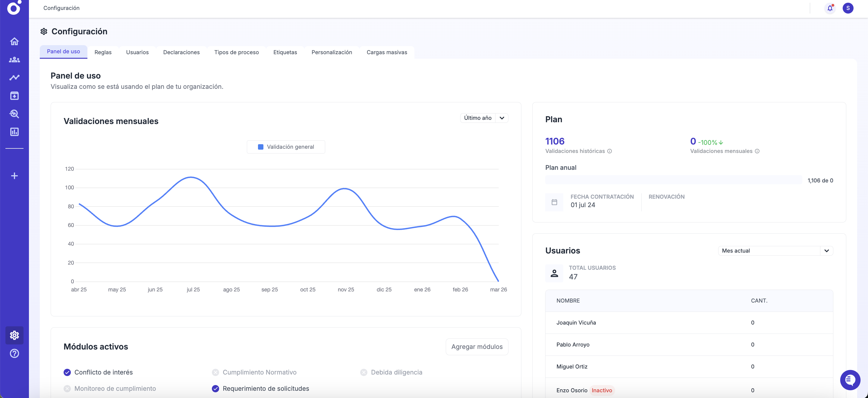This screenshot has height=398, width=868.
Task: Open the help question mark icon
Action: click(14, 353)
